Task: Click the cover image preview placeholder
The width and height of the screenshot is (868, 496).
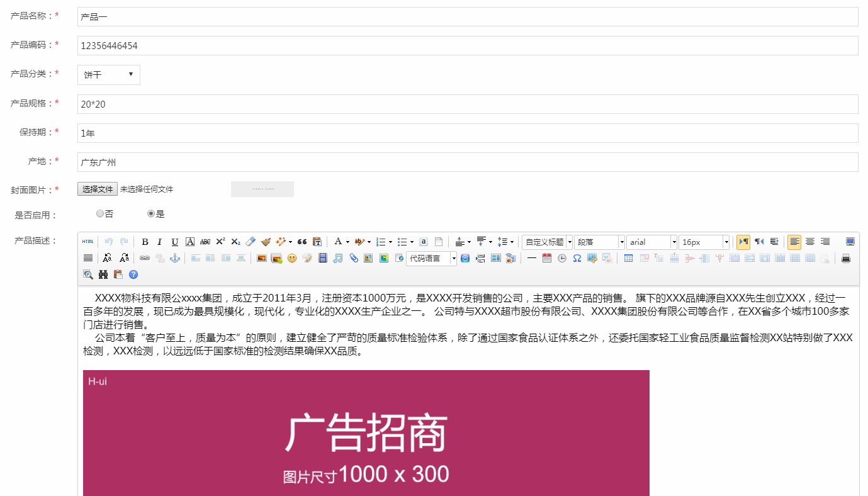Action: tap(262, 189)
